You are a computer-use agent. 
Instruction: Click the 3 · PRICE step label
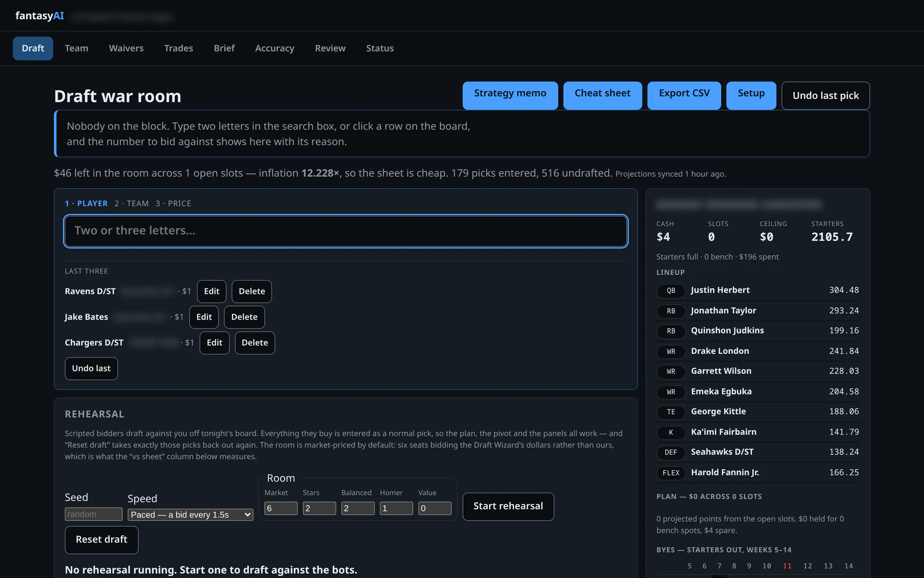pos(173,203)
